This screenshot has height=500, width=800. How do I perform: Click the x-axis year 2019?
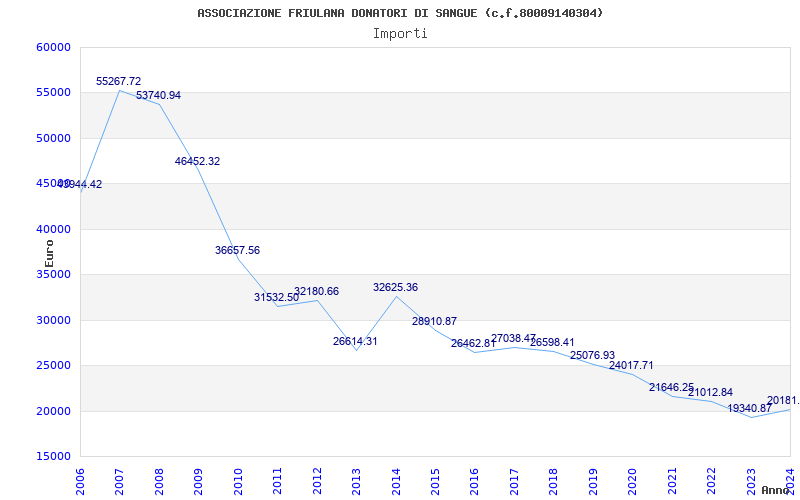[593, 482]
